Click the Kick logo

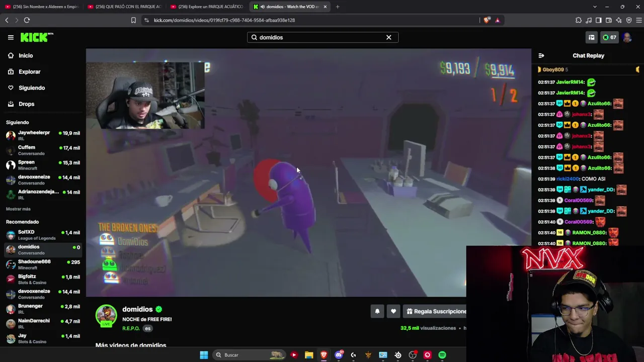(x=36, y=37)
